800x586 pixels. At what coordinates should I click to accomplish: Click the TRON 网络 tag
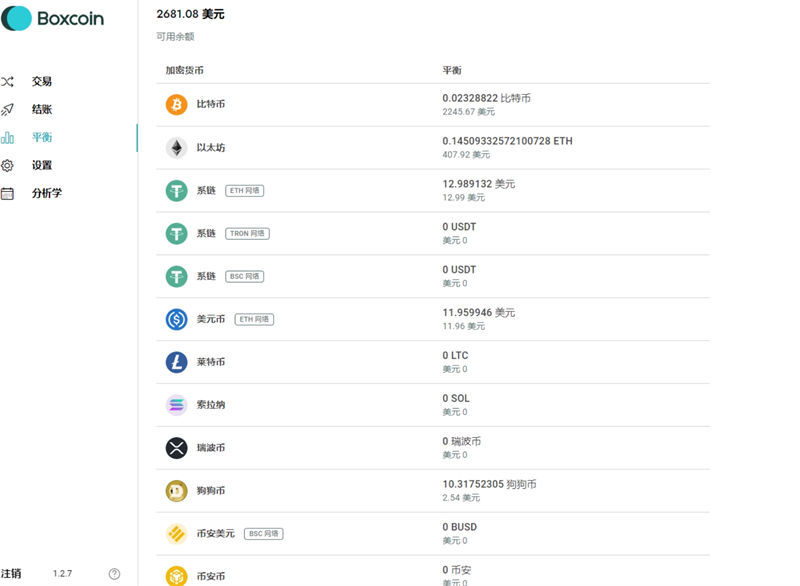(x=247, y=234)
